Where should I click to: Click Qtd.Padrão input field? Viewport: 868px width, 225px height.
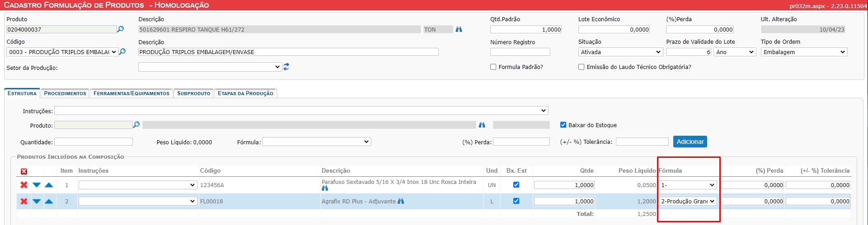526,29
